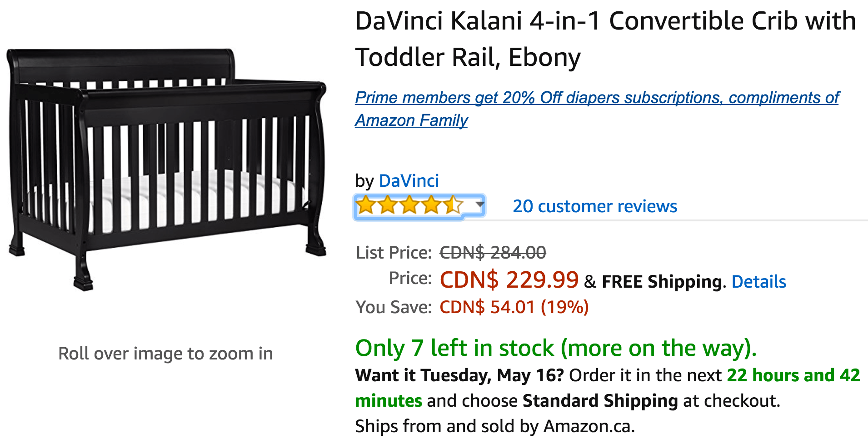Visit the DaVinci brand link

(x=409, y=181)
